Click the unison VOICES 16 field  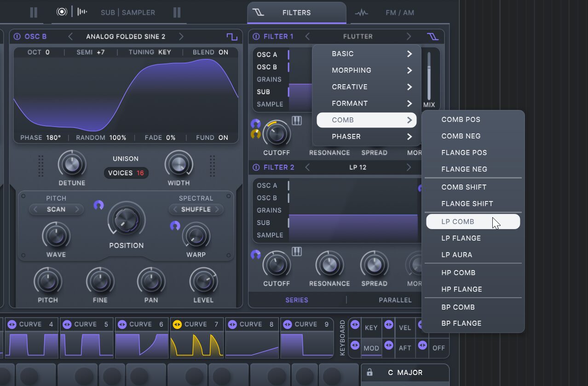tap(126, 173)
